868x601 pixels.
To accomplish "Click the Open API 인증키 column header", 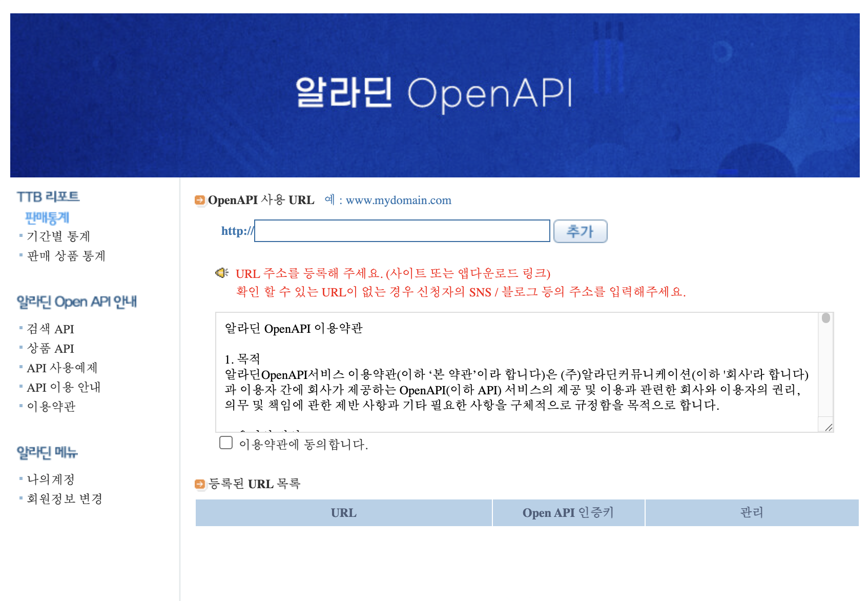I will pos(569,513).
